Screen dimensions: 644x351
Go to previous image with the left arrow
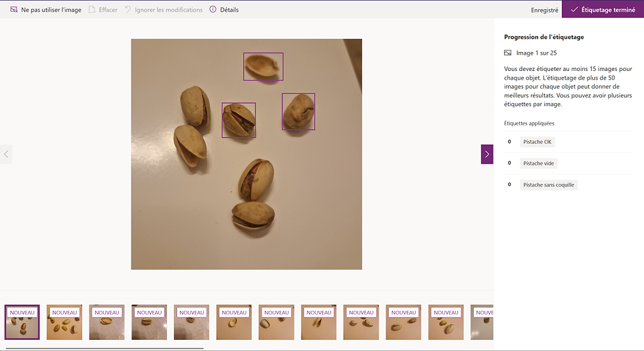click(6, 154)
